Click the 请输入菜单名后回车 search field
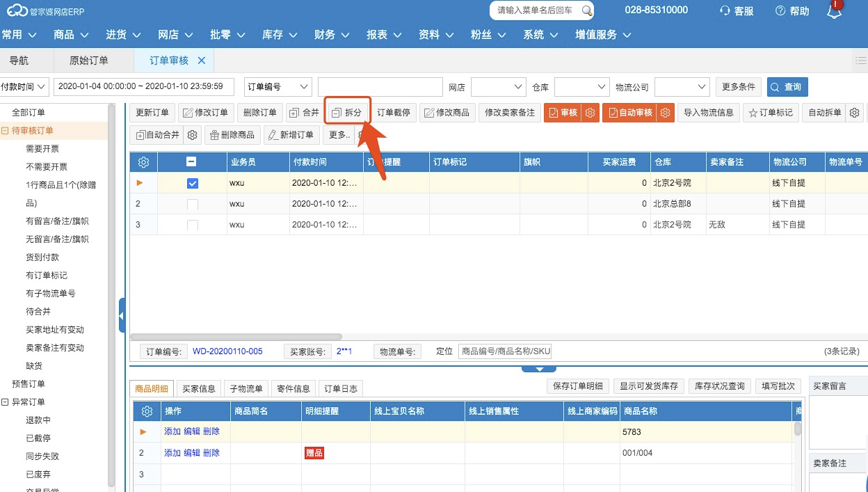Viewport: 868px width, 492px height. pos(536,10)
